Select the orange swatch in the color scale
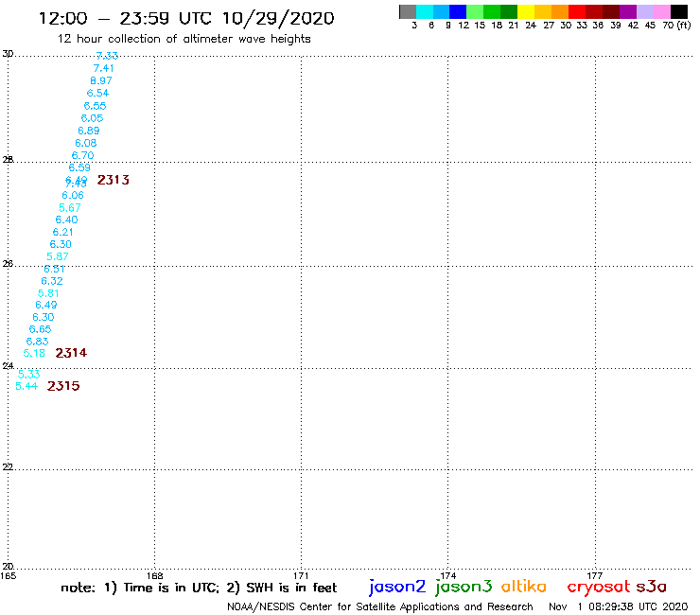The height and width of the screenshot is (615, 700). point(560,11)
